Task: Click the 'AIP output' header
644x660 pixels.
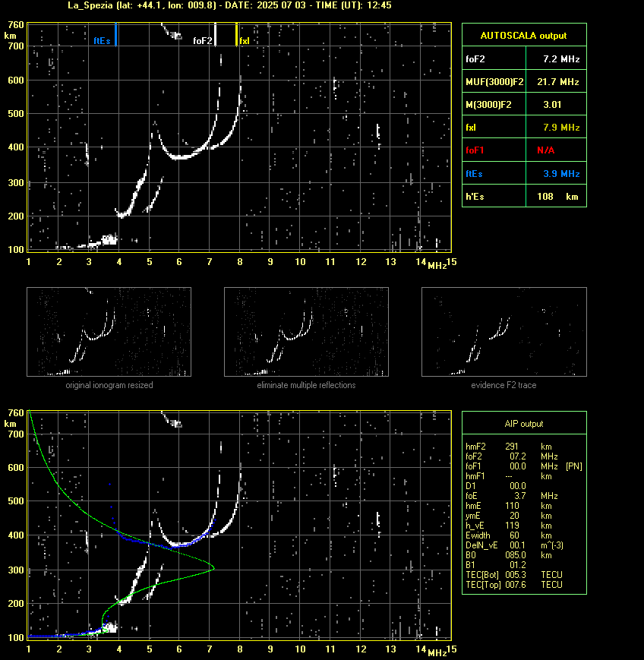Action: click(x=523, y=424)
